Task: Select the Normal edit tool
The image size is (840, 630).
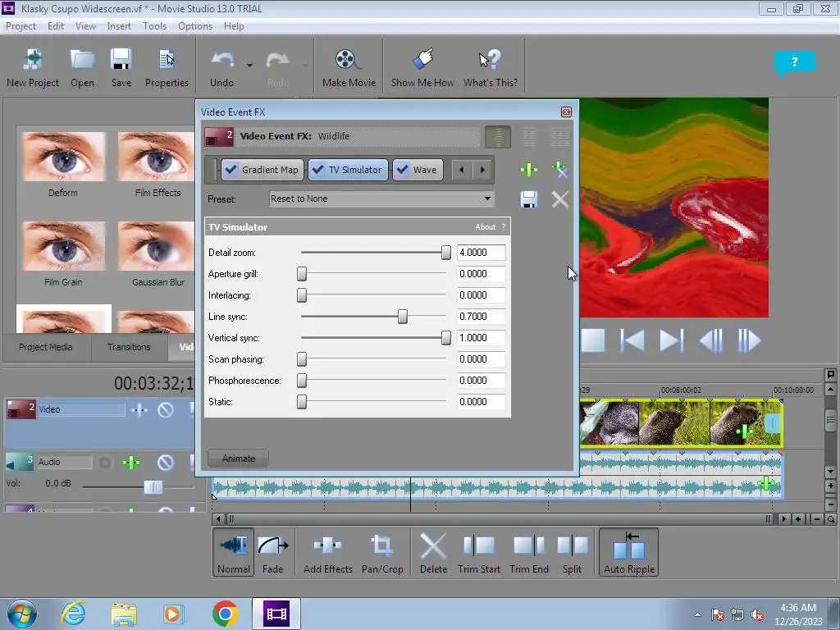Action: pos(234,552)
